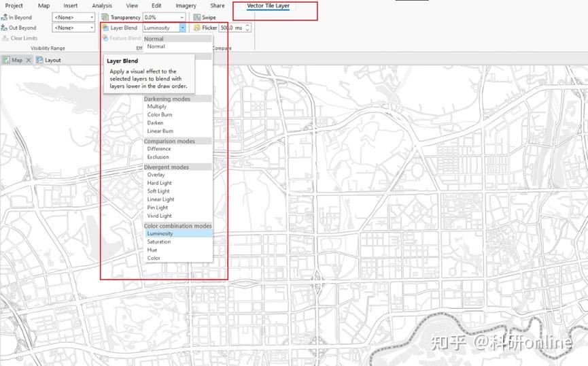Click the Layout view icon

tap(39, 60)
